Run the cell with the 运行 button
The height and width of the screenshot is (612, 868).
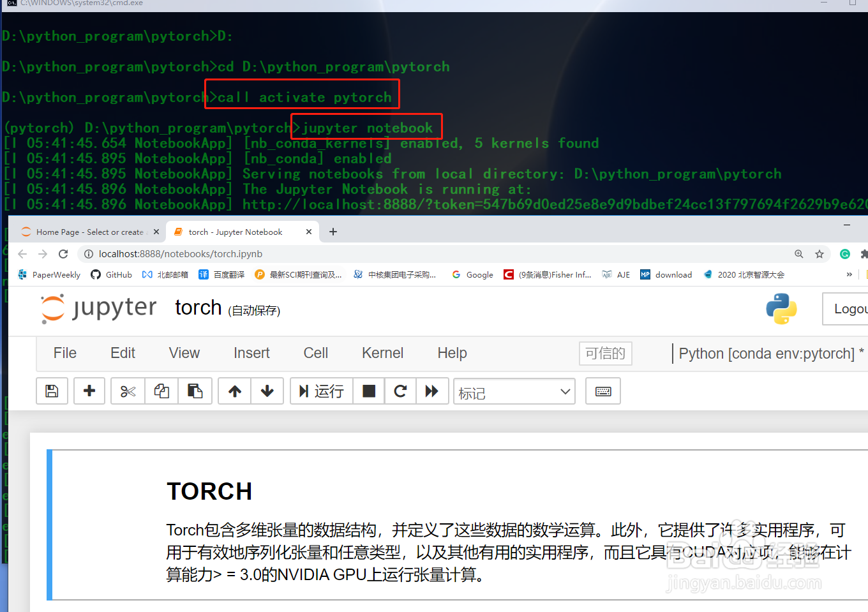click(x=322, y=391)
